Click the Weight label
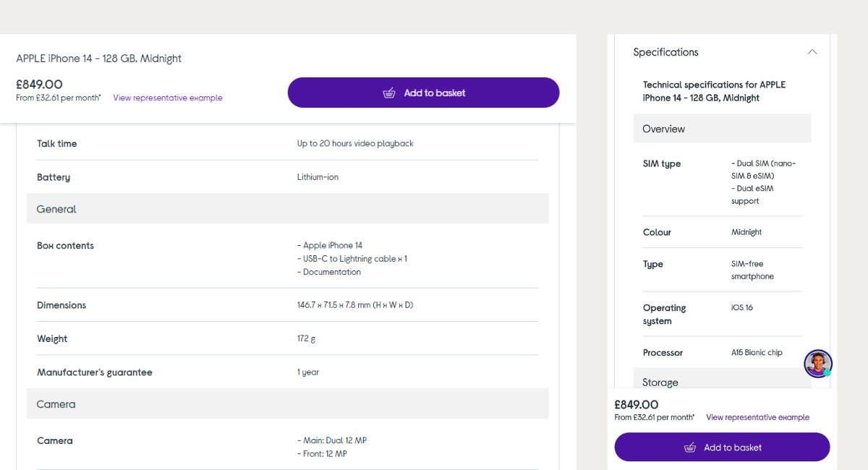This screenshot has height=470, width=868. pyautogui.click(x=52, y=338)
